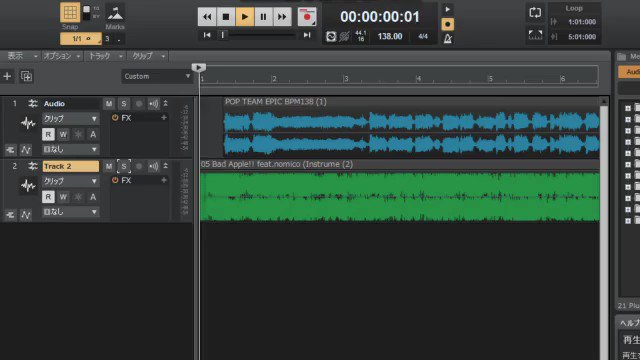Image resolution: width=640 pixels, height=360 pixels.
Task: Select the Track 2 name field
Action: pyautogui.click(x=71, y=166)
